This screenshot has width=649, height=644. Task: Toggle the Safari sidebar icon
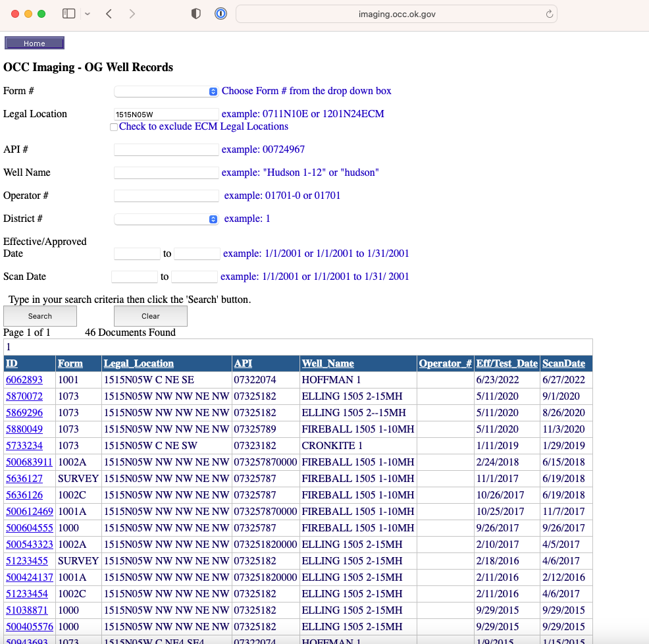coord(68,14)
